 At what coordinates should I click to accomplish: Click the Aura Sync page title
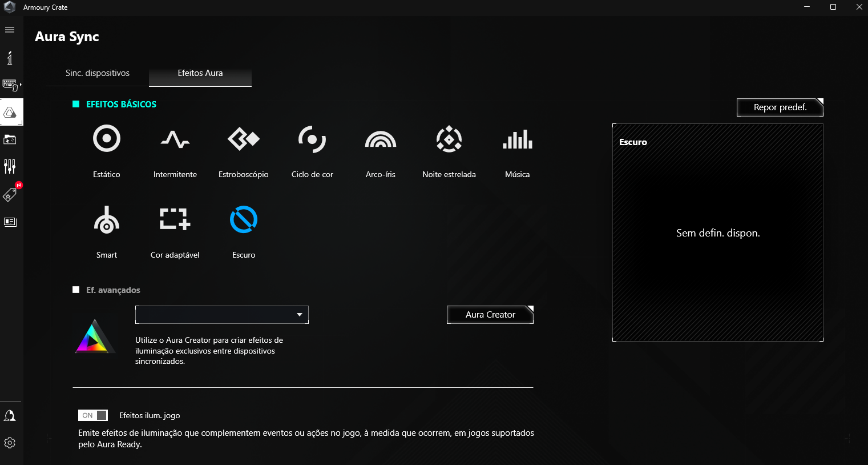[67, 37]
